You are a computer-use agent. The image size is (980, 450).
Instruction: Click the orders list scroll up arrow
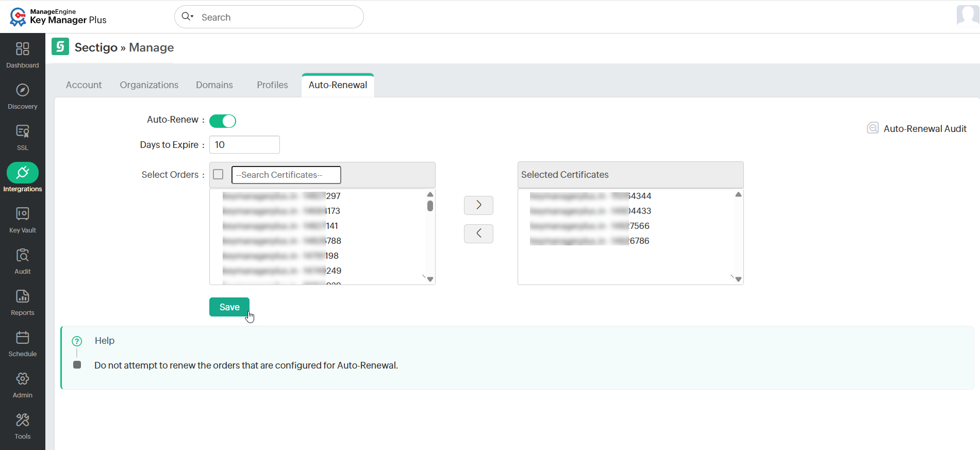430,194
